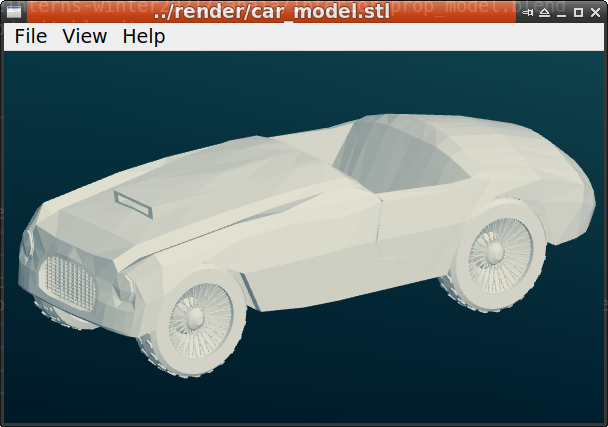The height and width of the screenshot is (427, 608).
Task: Open the View menu
Action: [84, 37]
